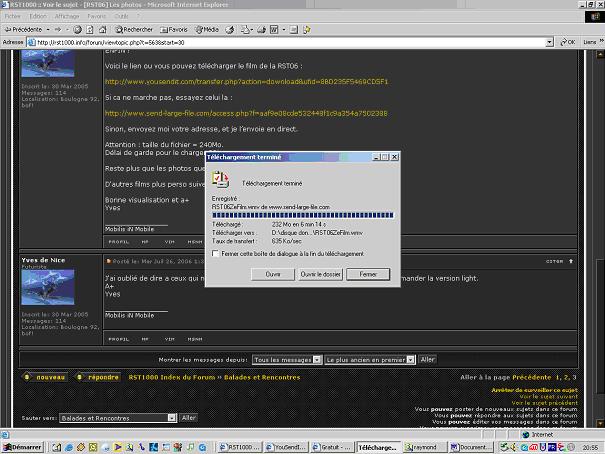
Task: Click the Précédente back arrow icon
Action: [x=8, y=29]
